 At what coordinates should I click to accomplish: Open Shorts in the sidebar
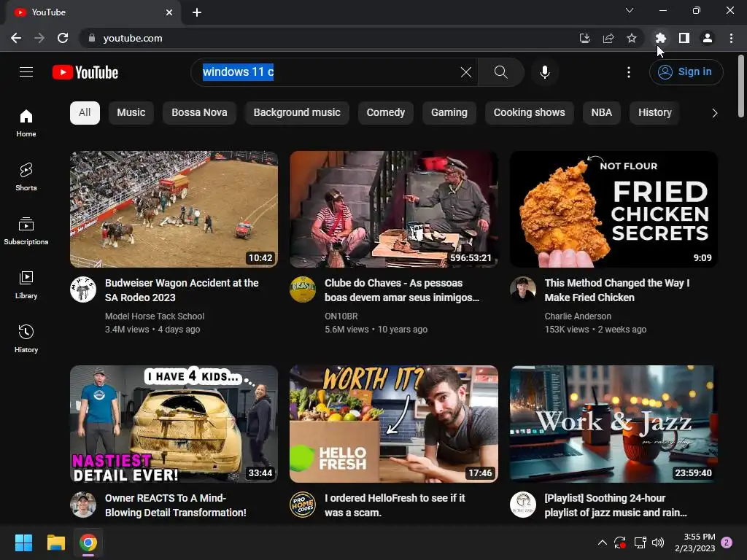26,176
